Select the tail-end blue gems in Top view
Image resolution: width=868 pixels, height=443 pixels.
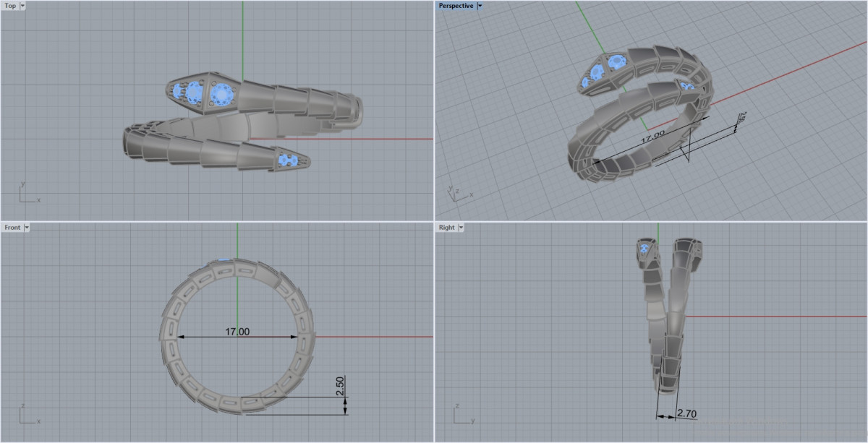[x=287, y=159]
